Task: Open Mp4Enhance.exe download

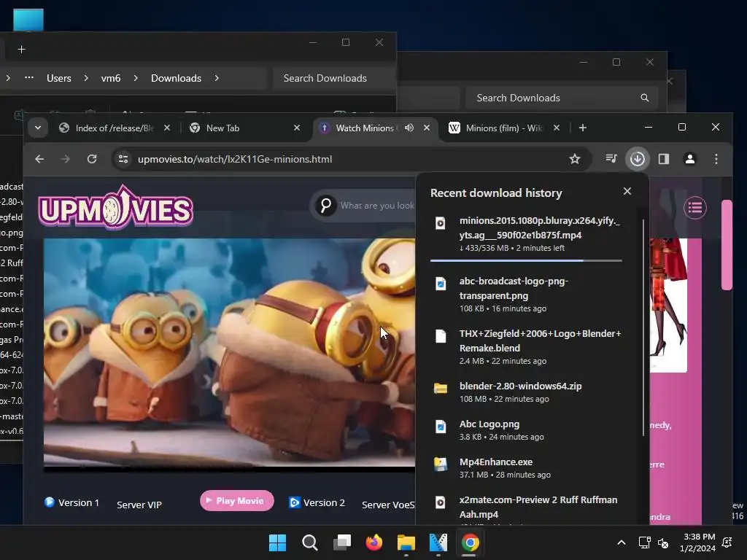Action: (527, 467)
